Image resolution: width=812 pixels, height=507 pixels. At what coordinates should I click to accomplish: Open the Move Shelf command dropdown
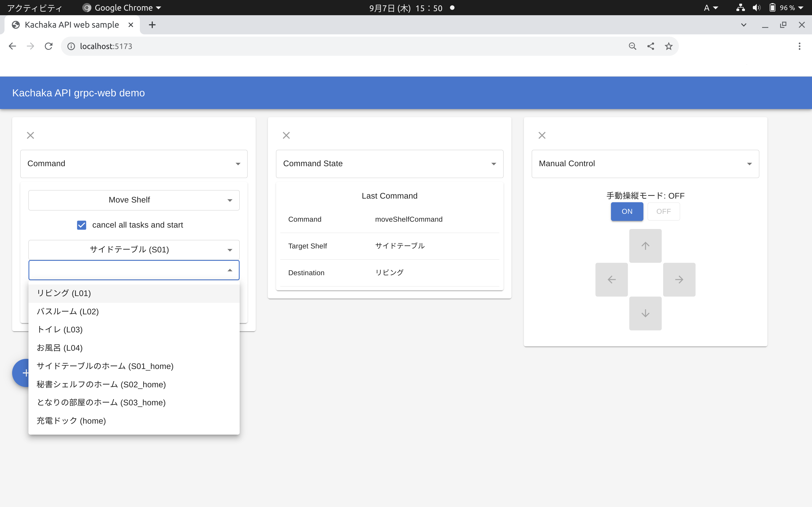134,200
